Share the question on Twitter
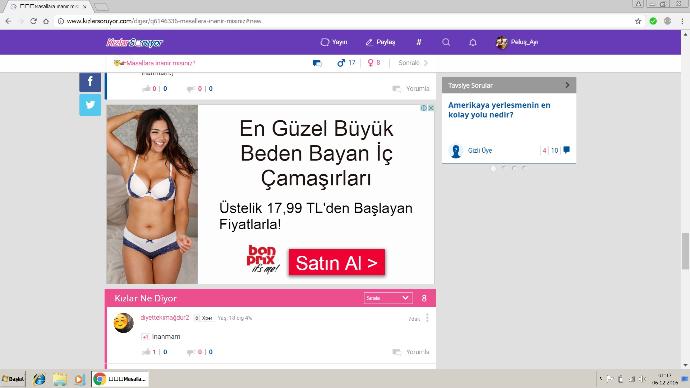 click(90, 105)
